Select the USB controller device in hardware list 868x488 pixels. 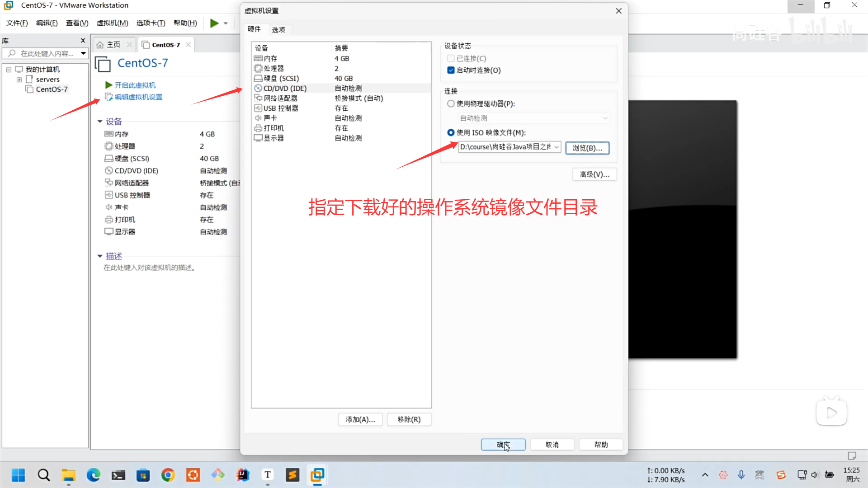click(281, 108)
